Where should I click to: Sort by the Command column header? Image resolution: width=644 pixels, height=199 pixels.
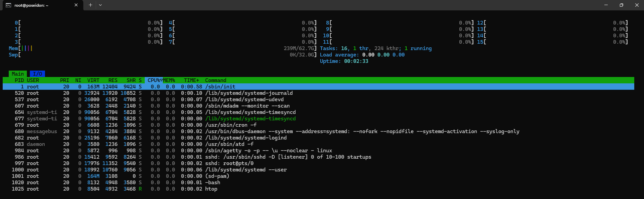216,80
